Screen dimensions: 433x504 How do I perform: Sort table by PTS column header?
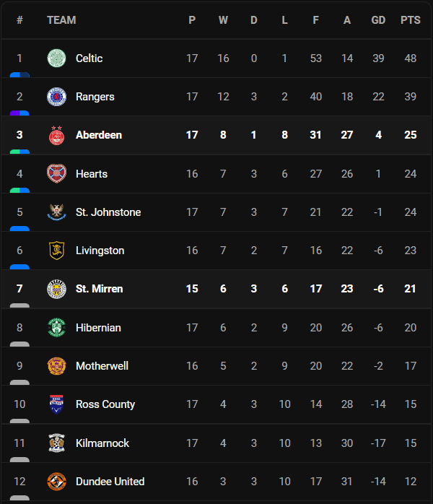point(410,20)
